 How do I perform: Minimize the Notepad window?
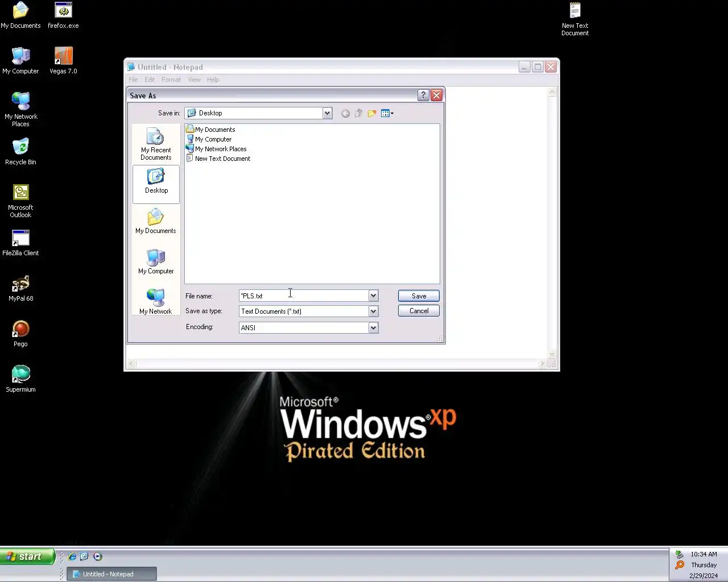pyautogui.click(x=524, y=67)
